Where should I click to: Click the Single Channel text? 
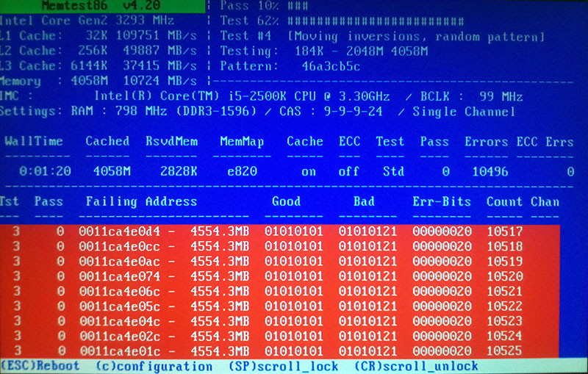click(x=464, y=112)
